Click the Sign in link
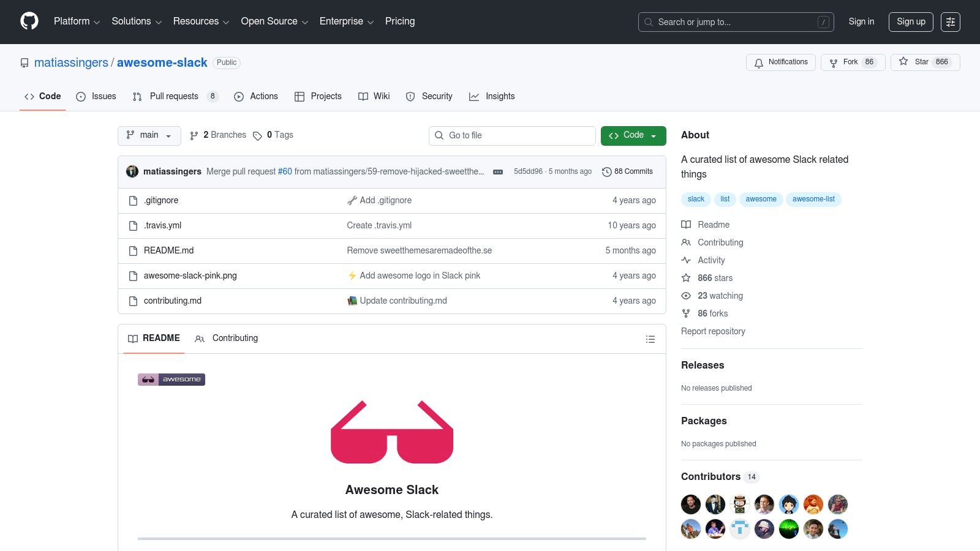This screenshot has height=551, width=980. click(x=861, y=21)
